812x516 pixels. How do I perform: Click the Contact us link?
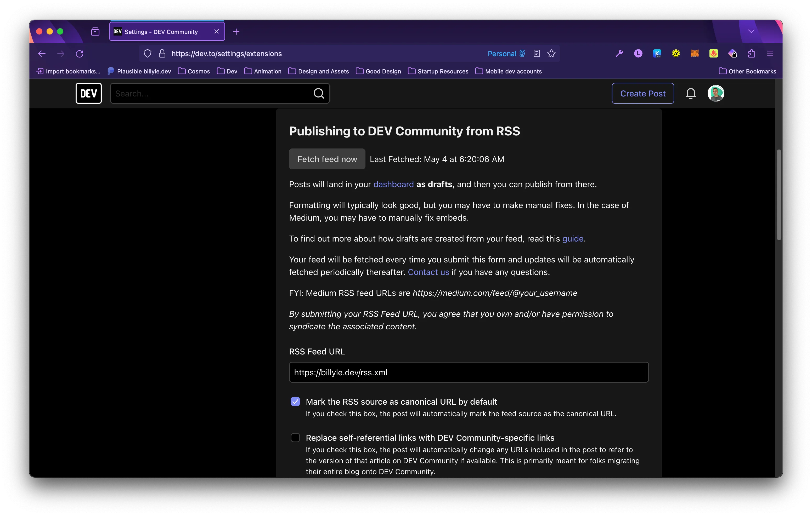pyautogui.click(x=428, y=272)
